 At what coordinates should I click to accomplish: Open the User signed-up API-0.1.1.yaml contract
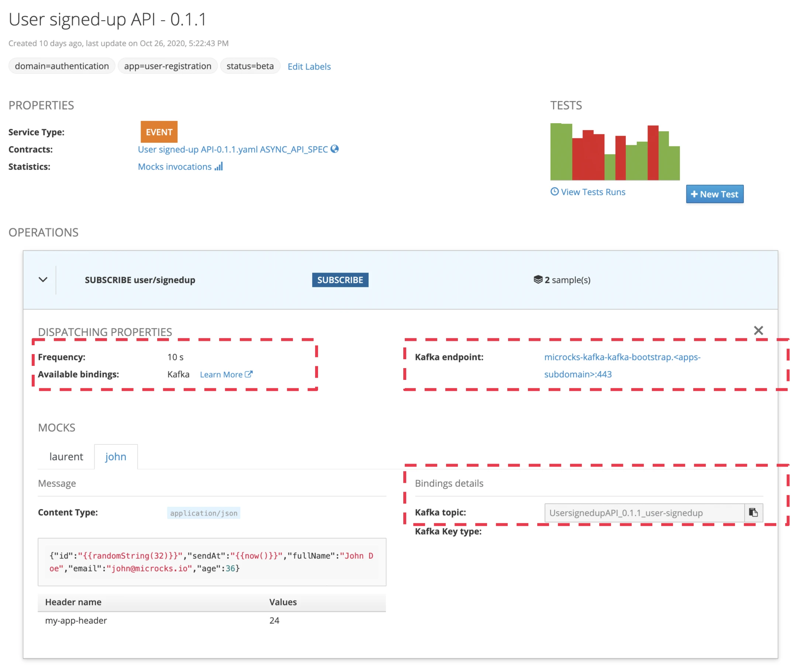[x=232, y=149]
